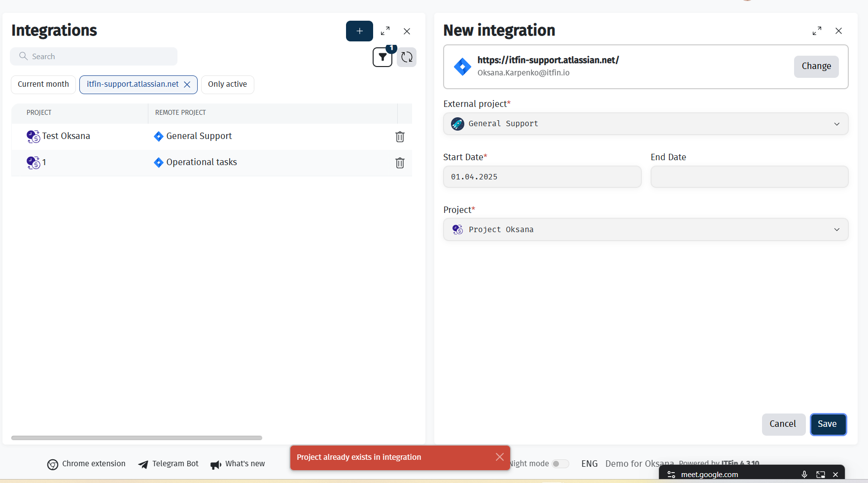Click meet.google.com tab settings icon
The image size is (868, 483).
click(x=671, y=475)
